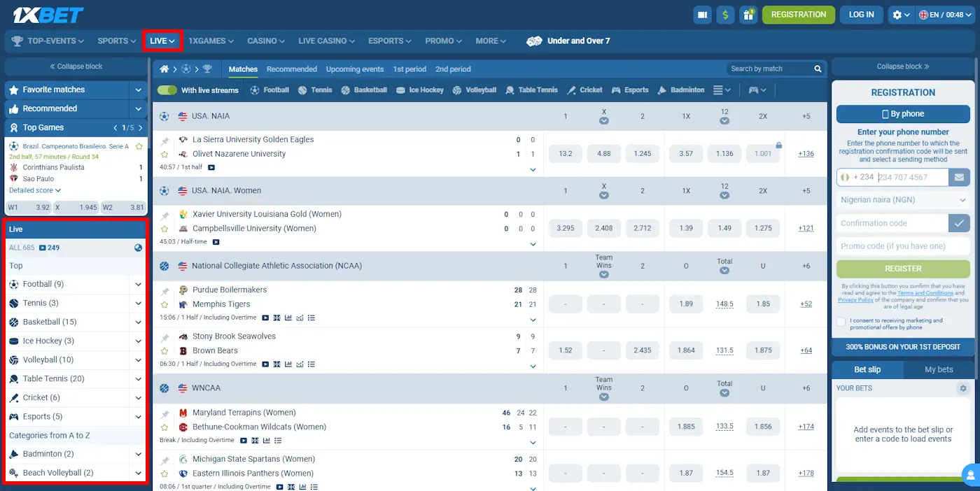Viewport: 980px width, 491px height.
Task: Click the green REGISTER button
Action: (903, 268)
